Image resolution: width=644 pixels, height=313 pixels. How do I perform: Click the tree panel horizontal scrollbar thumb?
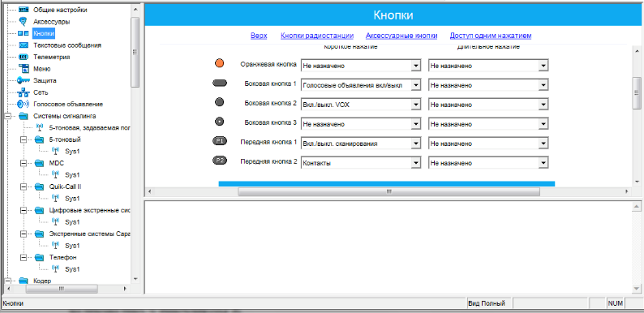[x=62, y=289]
